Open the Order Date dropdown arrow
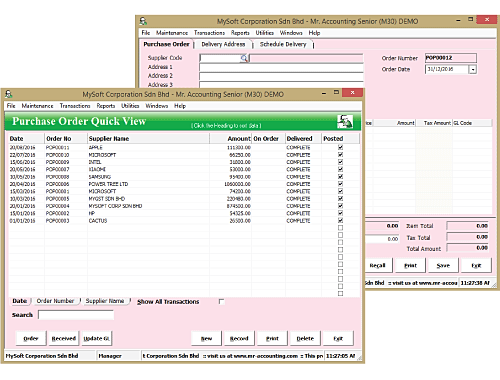This screenshot has height=380, width=500. click(x=473, y=69)
